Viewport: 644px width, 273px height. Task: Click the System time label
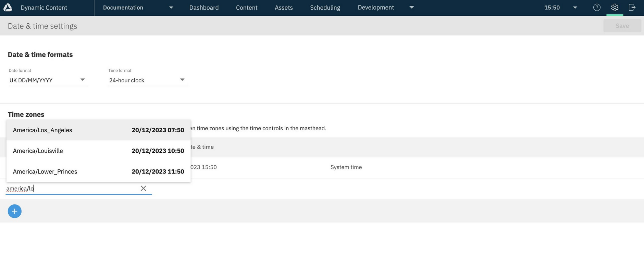click(x=346, y=167)
